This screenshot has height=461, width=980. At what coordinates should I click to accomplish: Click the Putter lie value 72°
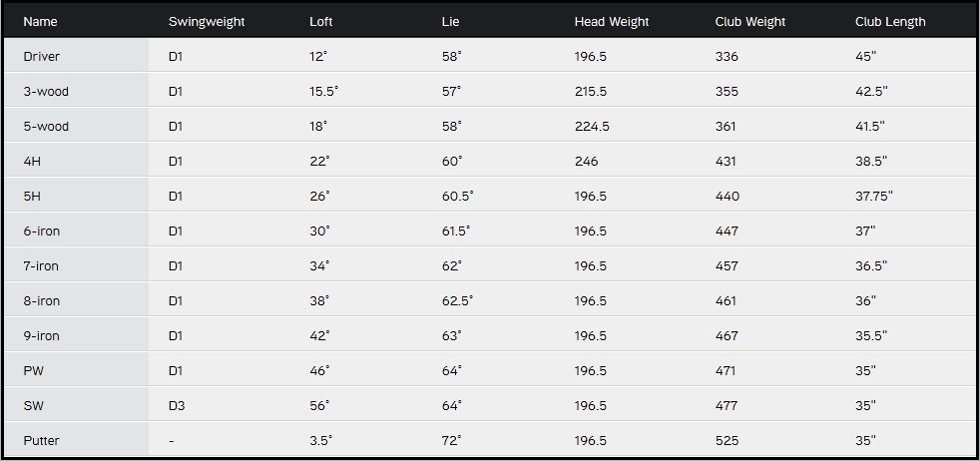click(x=451, y=441)
